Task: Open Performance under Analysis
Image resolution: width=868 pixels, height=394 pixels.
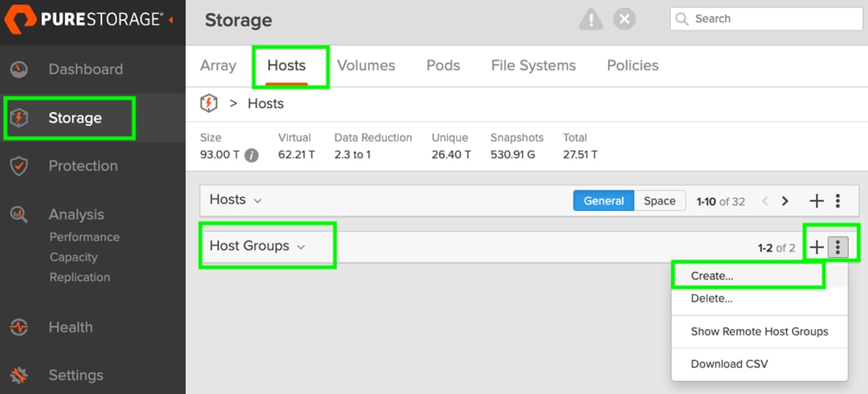Action: 84,237
